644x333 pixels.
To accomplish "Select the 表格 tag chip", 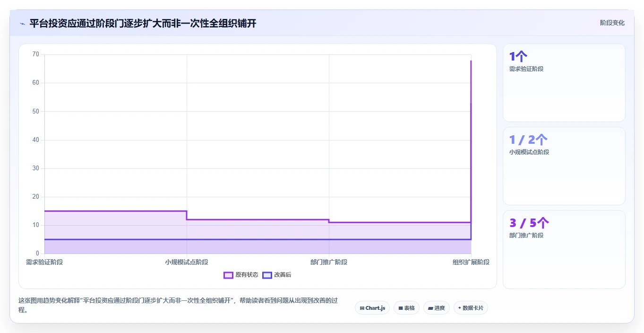I will 406,308.
